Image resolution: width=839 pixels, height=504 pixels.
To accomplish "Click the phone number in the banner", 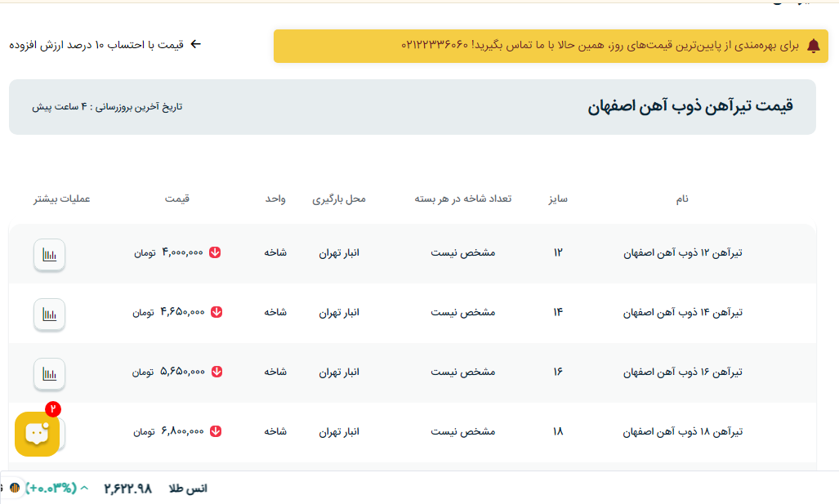I will [435, 45].
